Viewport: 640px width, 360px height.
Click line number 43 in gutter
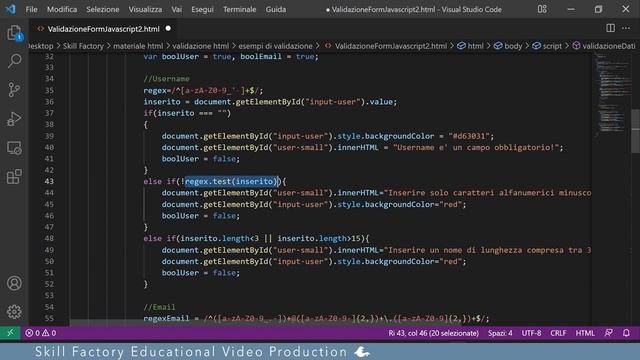point(49,181)
